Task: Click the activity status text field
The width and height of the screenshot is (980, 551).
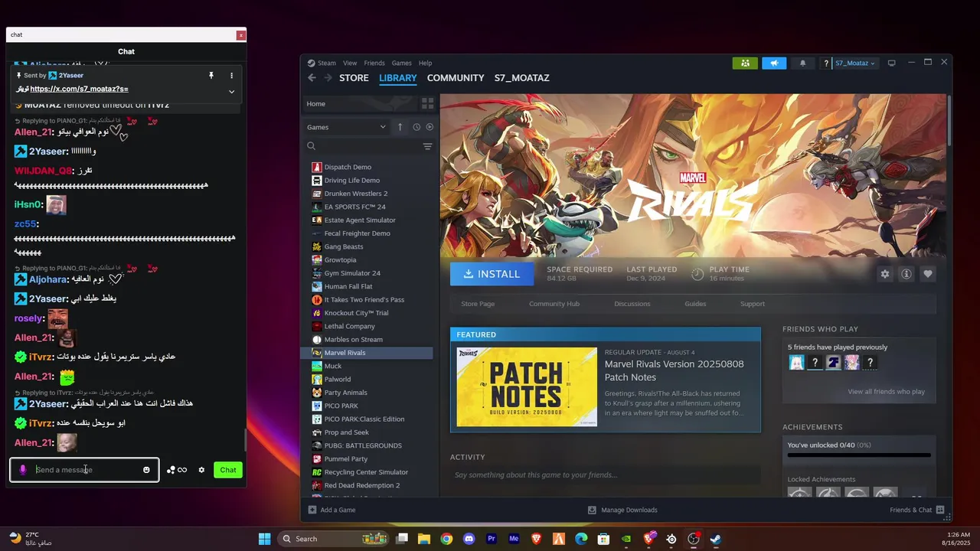Action: (x=605, y=475)
